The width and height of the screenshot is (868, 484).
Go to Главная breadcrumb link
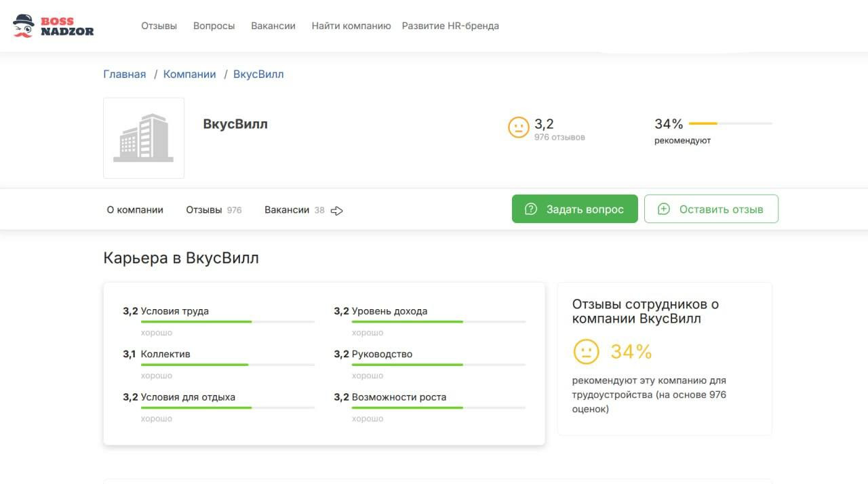pyautogui.click(x=124, y=75)
